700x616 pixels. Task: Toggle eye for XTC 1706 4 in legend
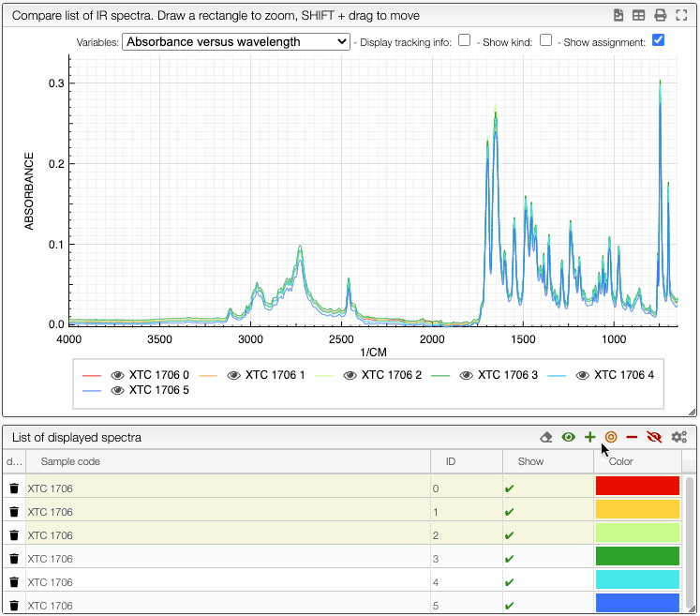pos(582,375)
